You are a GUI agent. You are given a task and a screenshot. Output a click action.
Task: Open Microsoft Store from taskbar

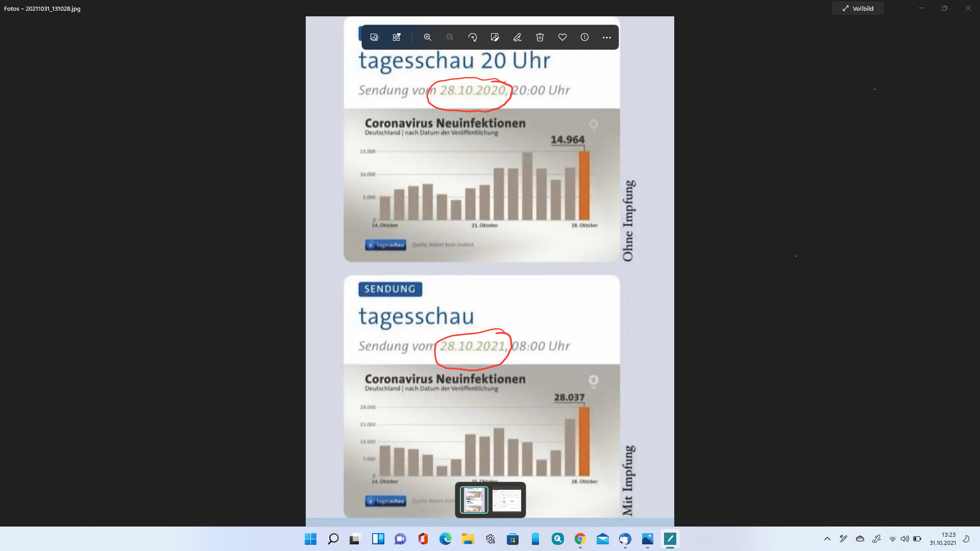coord(513,539)
